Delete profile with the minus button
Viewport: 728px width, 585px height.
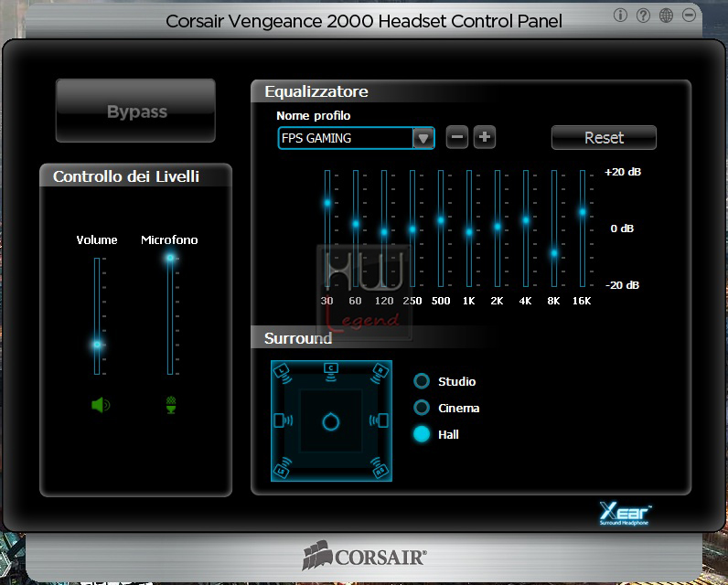[x=457, y=137]
